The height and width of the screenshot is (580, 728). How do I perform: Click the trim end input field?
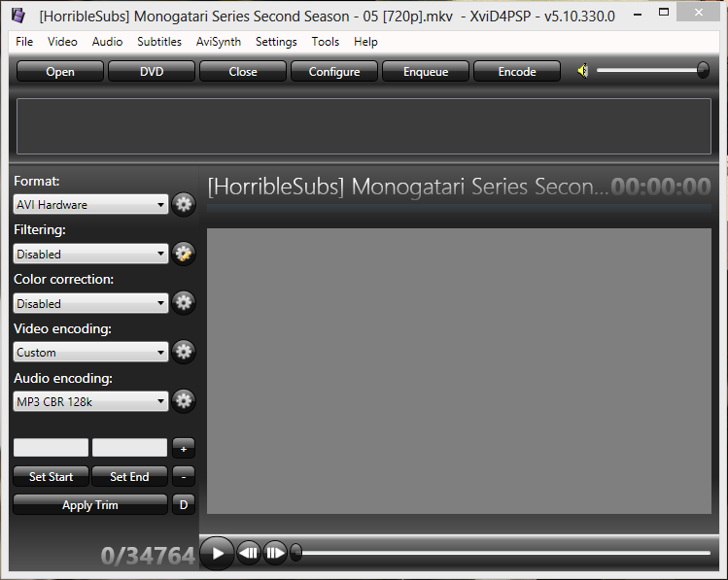[x=129, y=448]
